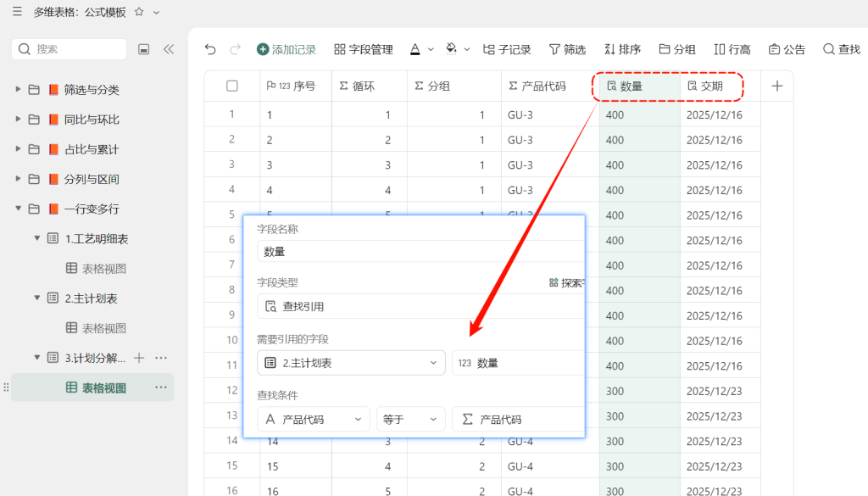The height and width of the screenshot is (496, 868).
Task: Tick the select-all checkbox in header
Action: [232, 86]
